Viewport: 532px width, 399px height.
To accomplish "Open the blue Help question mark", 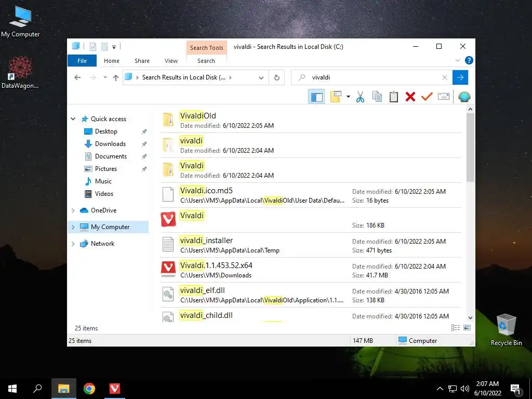I will pyautogui.click(x=469, y=60).
